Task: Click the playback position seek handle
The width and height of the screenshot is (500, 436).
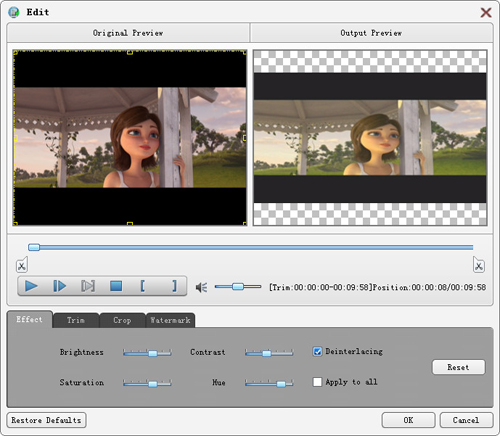Action: (x=34, y=247)
